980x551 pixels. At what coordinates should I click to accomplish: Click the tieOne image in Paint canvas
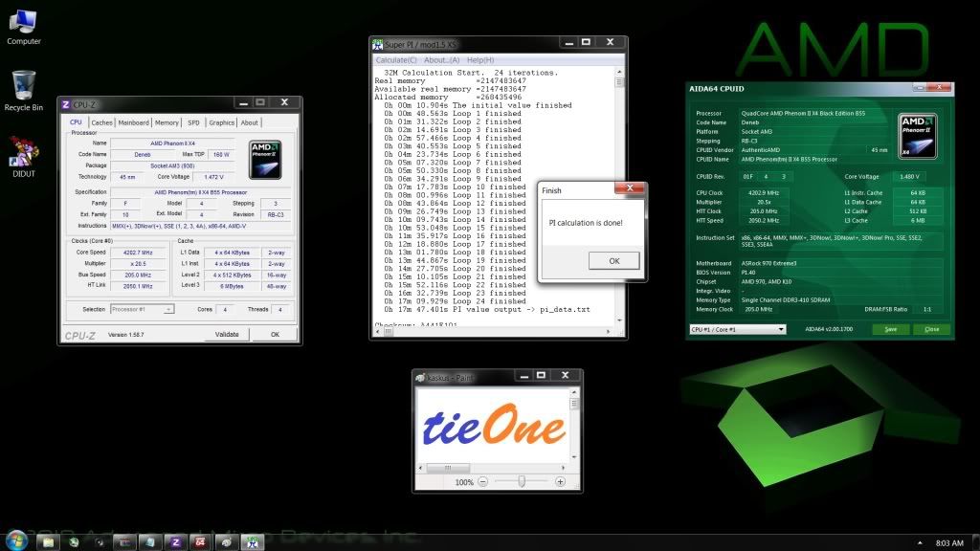494,425
